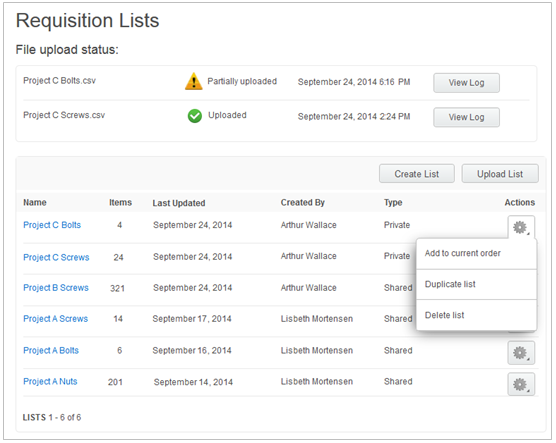
Task: Click the September 16, 2014 date cell
Action: pos(192,350)
